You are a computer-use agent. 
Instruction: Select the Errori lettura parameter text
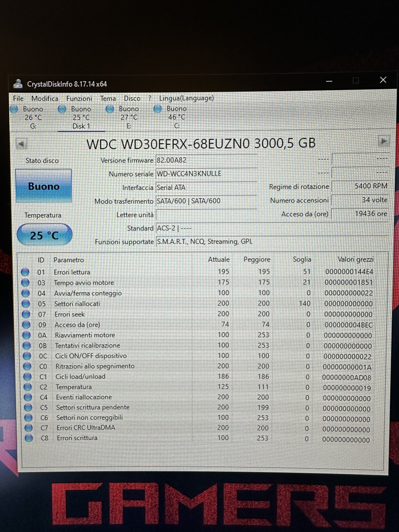point(72,272)
